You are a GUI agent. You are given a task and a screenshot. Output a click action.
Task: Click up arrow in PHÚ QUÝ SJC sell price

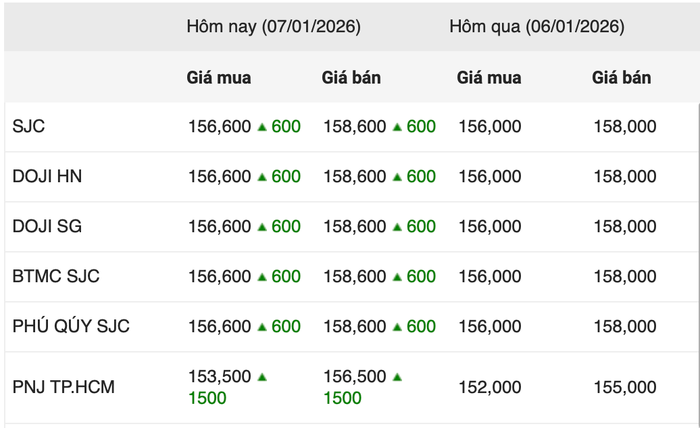[x=397, y=327]
